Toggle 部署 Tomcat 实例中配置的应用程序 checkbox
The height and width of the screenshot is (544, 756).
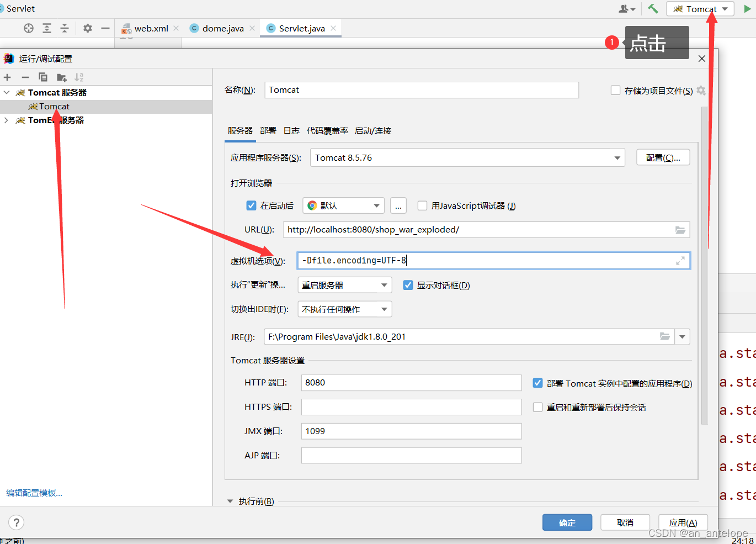pyautogui.click(x=537, y=383)
